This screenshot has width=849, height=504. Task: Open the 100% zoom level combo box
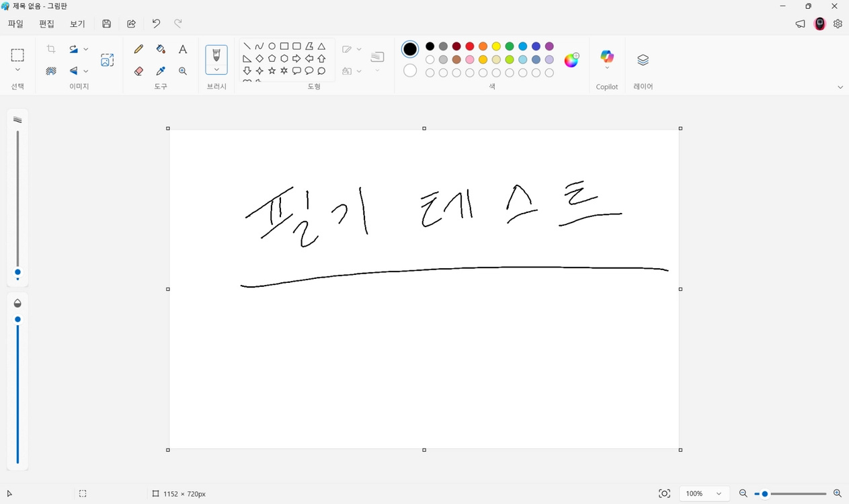click(704, 493)
